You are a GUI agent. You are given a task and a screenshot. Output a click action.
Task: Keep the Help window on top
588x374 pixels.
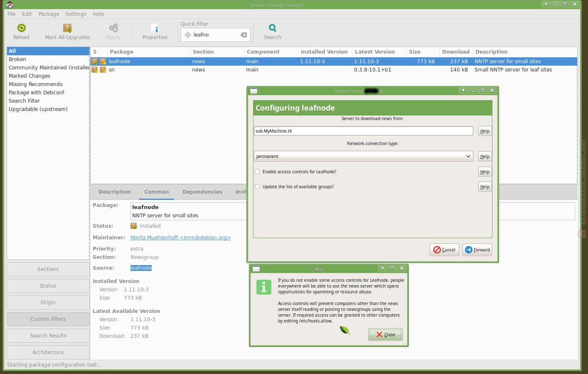click(383, 268)
